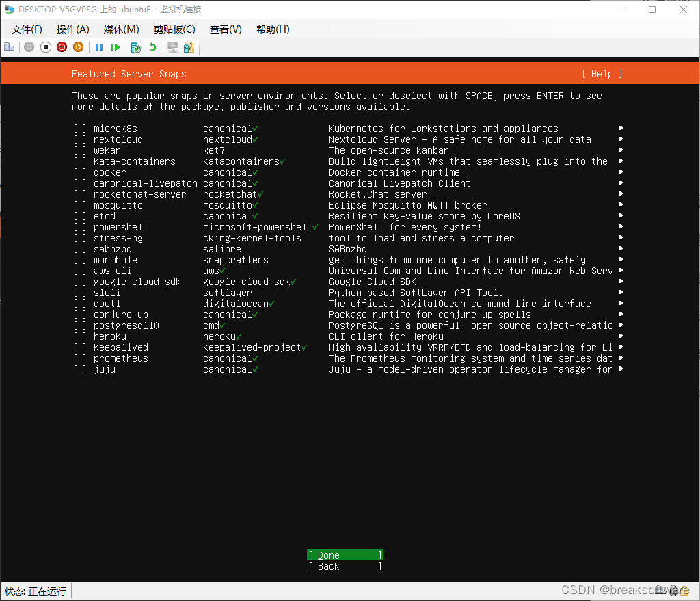Tick the docker snap checkbox
This screenshot has width=700, height=601.
[80, 172]
